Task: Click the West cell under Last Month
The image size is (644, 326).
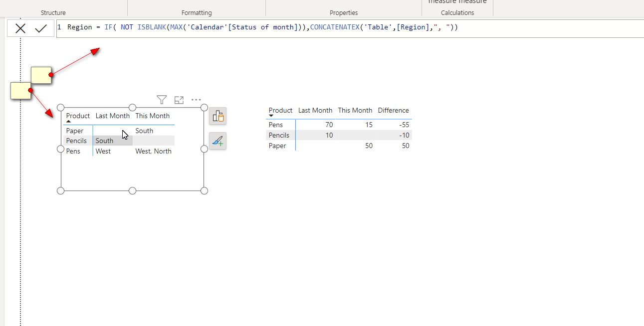Action: (103, 151)
